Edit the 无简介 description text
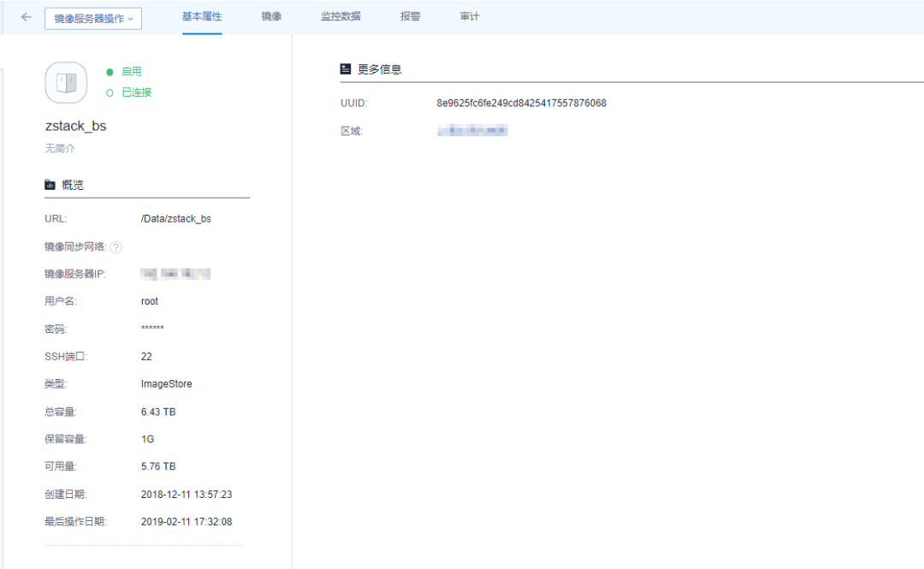Viewport: 924px width, 569px height. coord(60,148)
